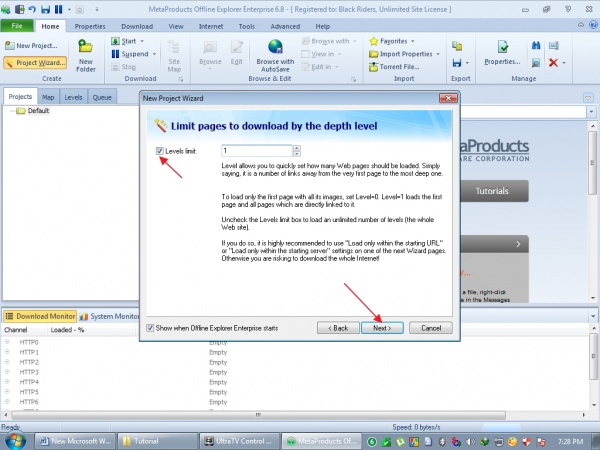The image size is (600, 450).
Task: Click Next in the wizard
Action: tap(382, 328)
